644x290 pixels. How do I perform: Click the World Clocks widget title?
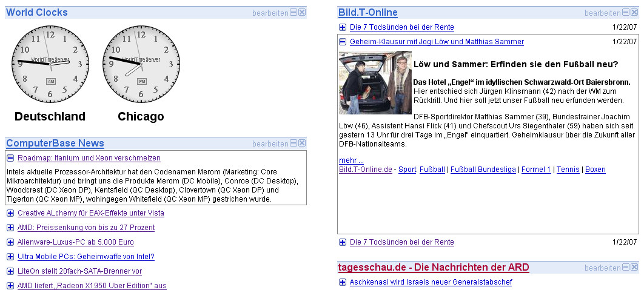(37, 12)
